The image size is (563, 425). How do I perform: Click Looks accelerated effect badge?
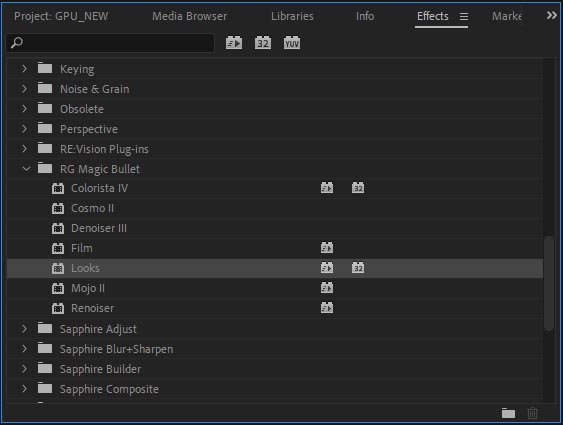pyautogui.click(x=327, y=268)
